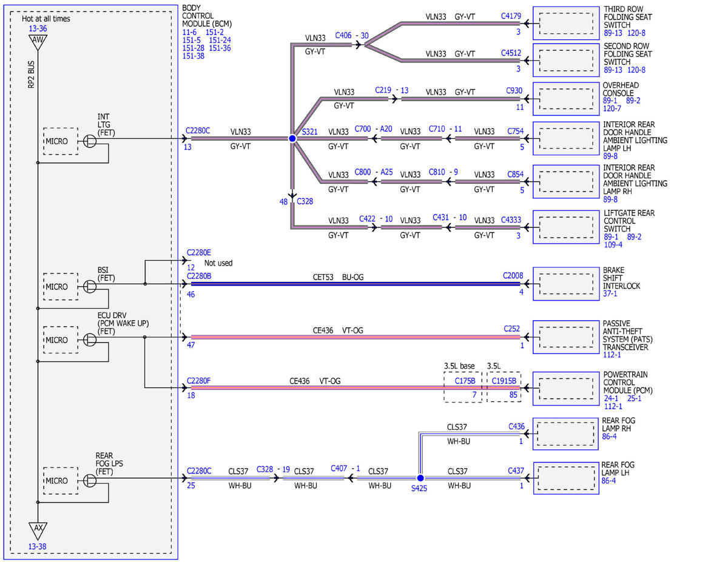Viewport: 728px width, 562px height.
Task: Select the Powertrain Control Module component box
Action: click(566, 388)
